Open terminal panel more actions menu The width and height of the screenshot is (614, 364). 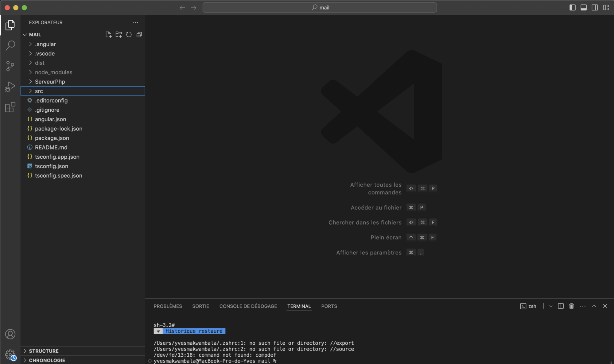point(583,306)
